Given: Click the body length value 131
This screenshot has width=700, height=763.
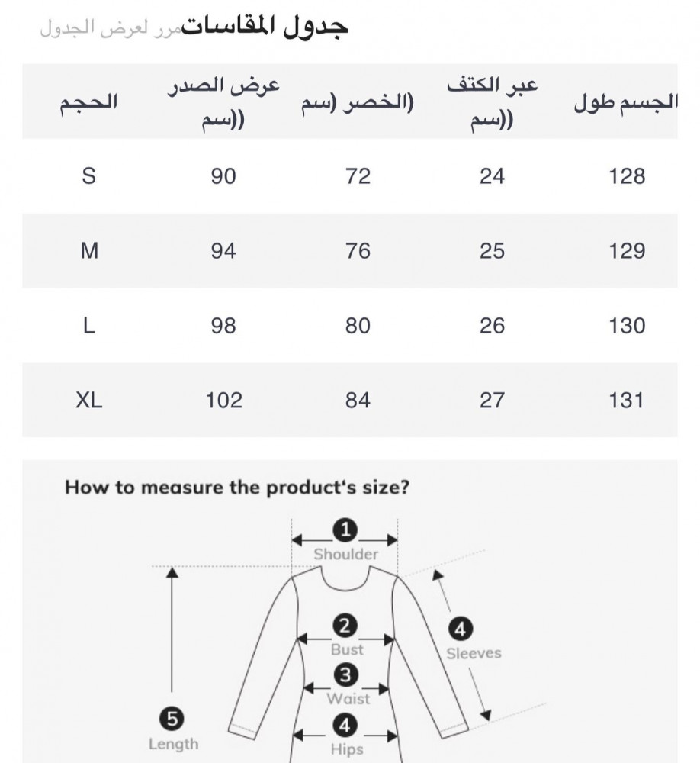Looking at the screenshot, I should click(x=627, y=400).
